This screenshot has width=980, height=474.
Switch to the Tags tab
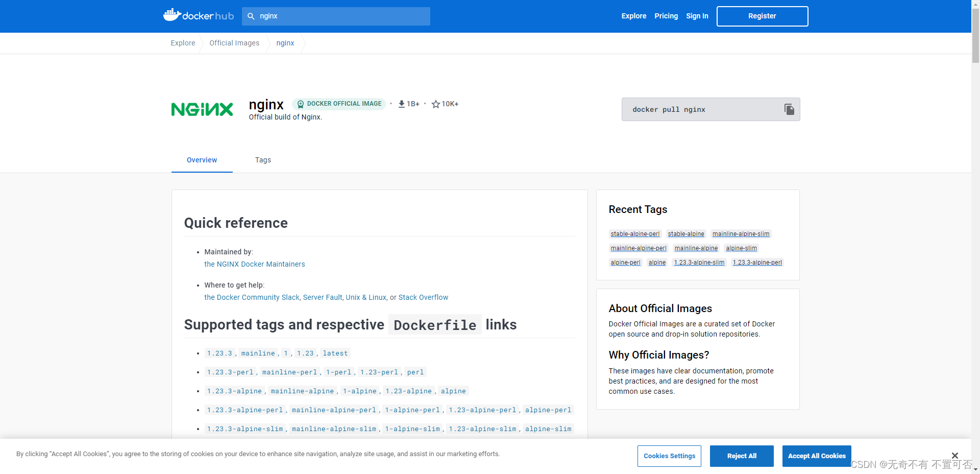click(263, 160)
